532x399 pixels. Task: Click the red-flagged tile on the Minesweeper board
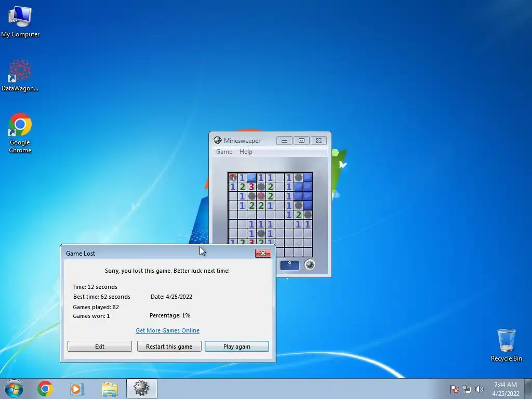click(232, 177)
